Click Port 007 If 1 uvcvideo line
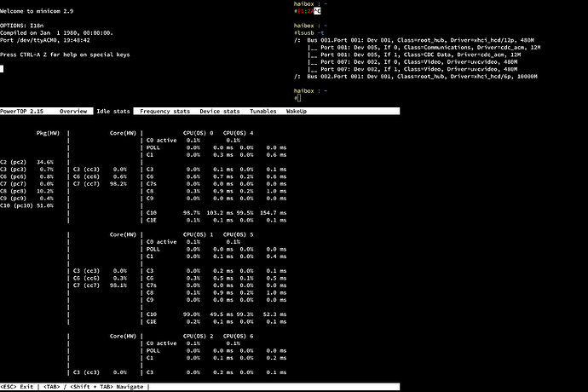The width and height of the screenshot is (588, 392). click(412, 69)
